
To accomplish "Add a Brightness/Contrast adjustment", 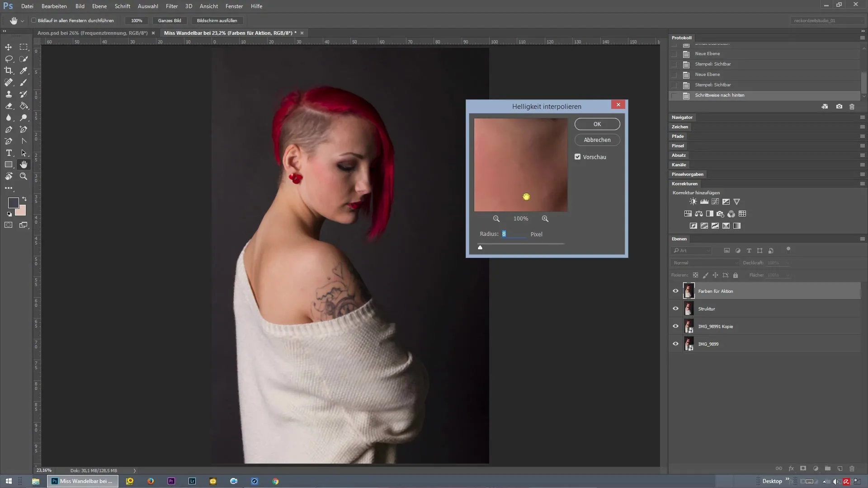I will click(x=693, y=202).
